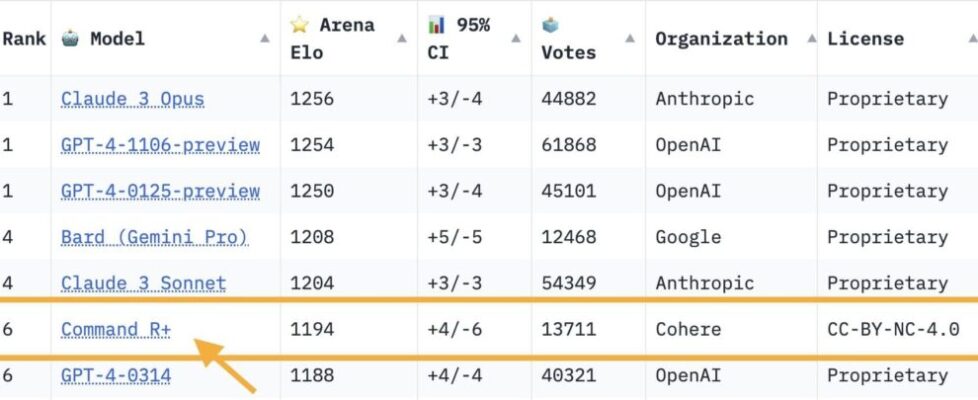Click the ballot box Votes header
This screenshot has width=978, height=400.
coord(568,39)
